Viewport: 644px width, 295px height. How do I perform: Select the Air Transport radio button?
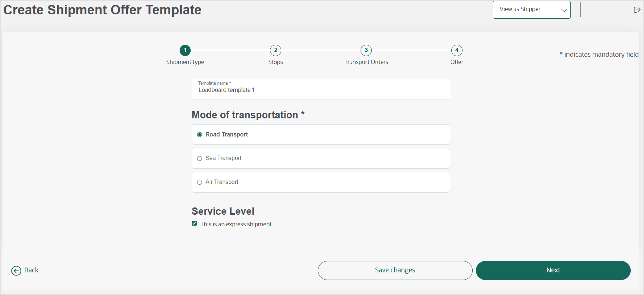coord(199,182)
